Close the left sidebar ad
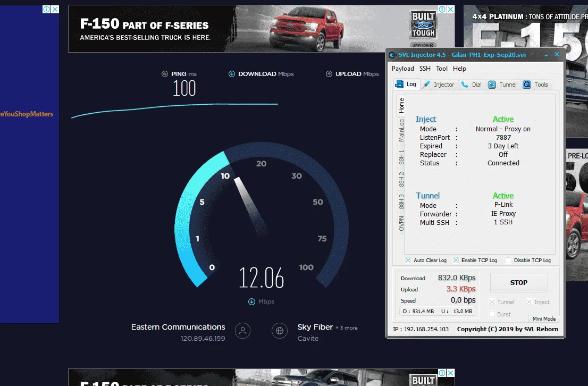 tap(55, 9)
